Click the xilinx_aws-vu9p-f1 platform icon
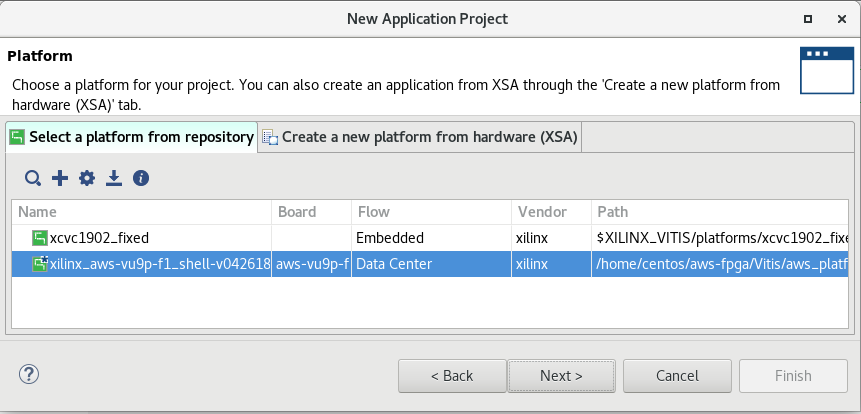 (x=40, y=264)
